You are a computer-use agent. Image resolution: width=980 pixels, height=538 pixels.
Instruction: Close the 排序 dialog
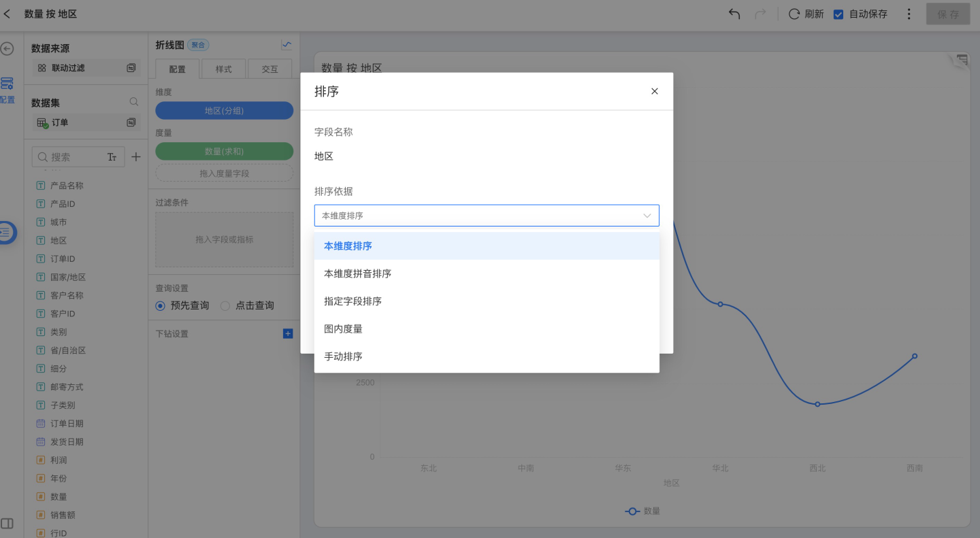pos(655,91)
